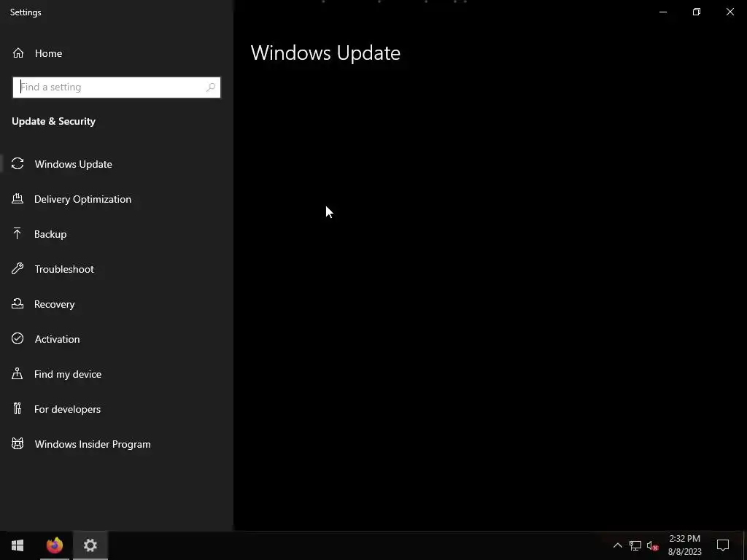Image resolution: width=747 pixels, height=560 pixels.
Task: Open Activation settings label
Action: 57,339
